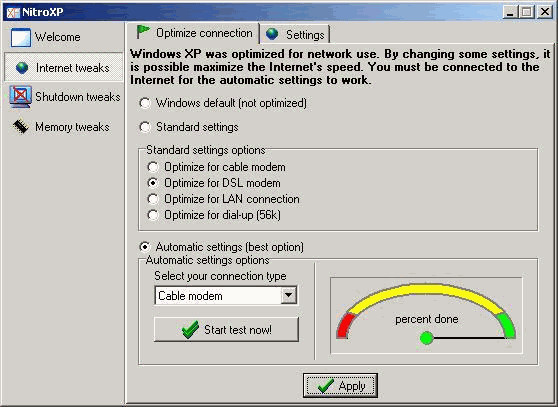Viewport: 558px width, 407px height.
Task: Choose Optimize for dial-up (56k)
Action: coord(153,215)
